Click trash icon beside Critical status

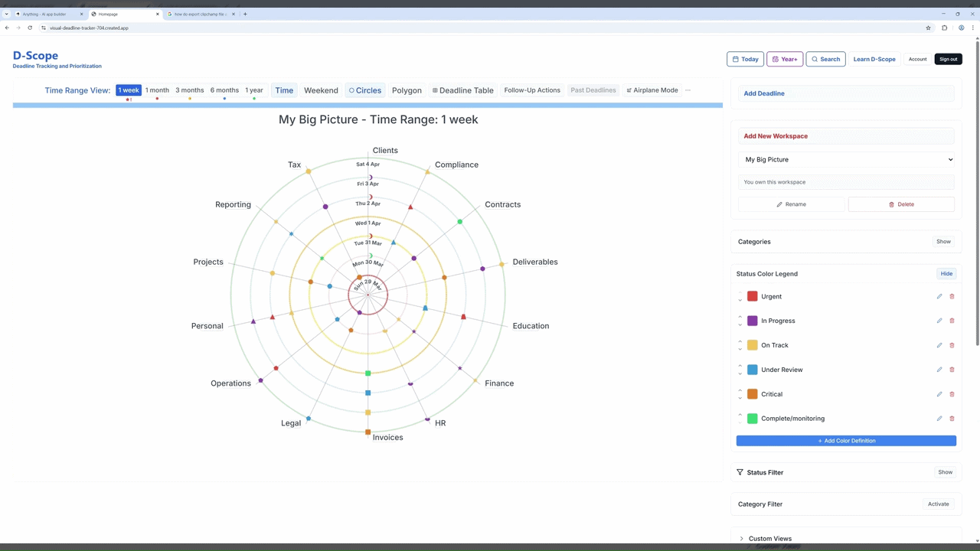[952, 394]
